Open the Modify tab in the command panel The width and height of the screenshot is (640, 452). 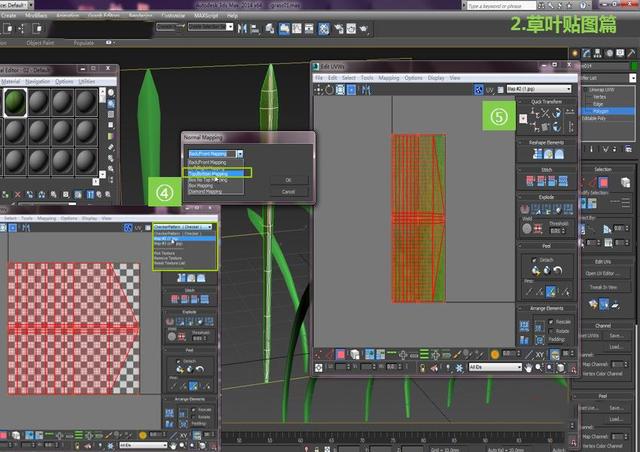pos(587,53)
